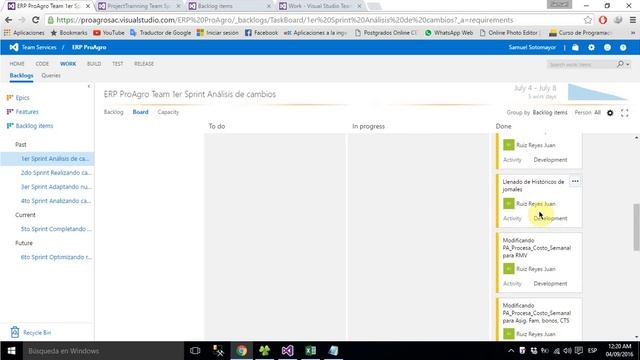Switch to the Queries tab
Image resolution: width=640 pixels, height=360 pixels.
pyautogui.click(x=51, y=76)
